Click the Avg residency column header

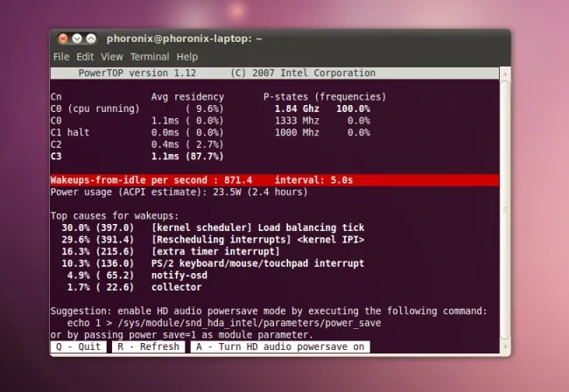pyautogui.click(x=187, y=97)
